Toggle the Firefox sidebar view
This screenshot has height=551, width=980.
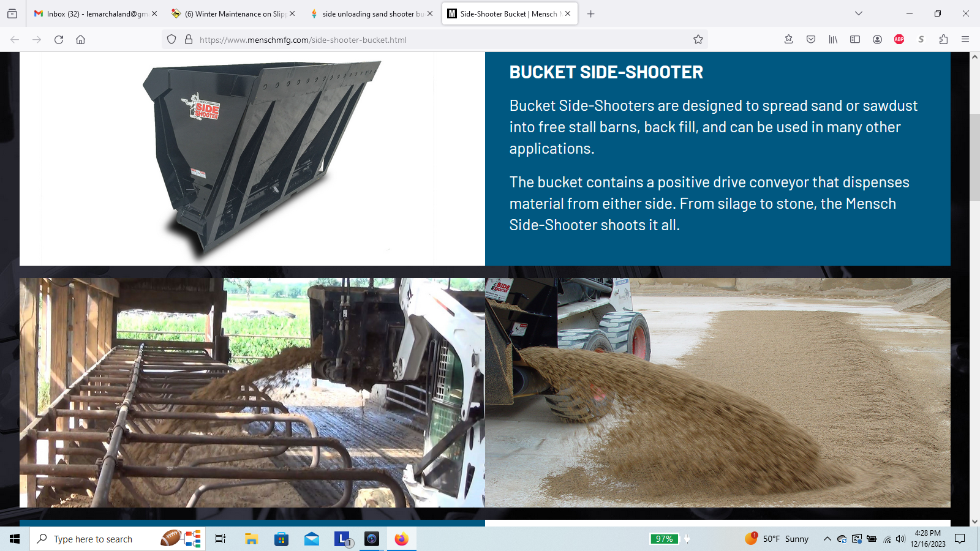tap(855, 40)
